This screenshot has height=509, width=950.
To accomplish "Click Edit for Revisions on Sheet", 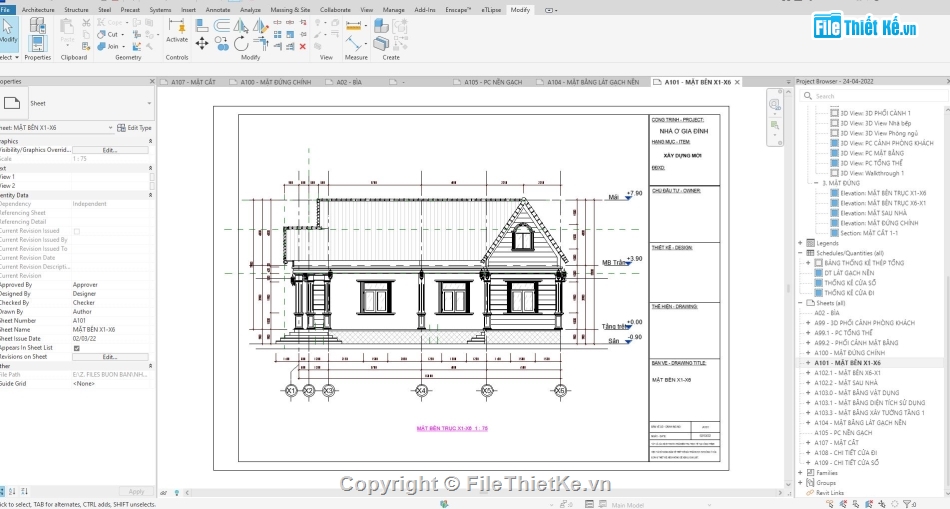I will [x=110, y=357].
